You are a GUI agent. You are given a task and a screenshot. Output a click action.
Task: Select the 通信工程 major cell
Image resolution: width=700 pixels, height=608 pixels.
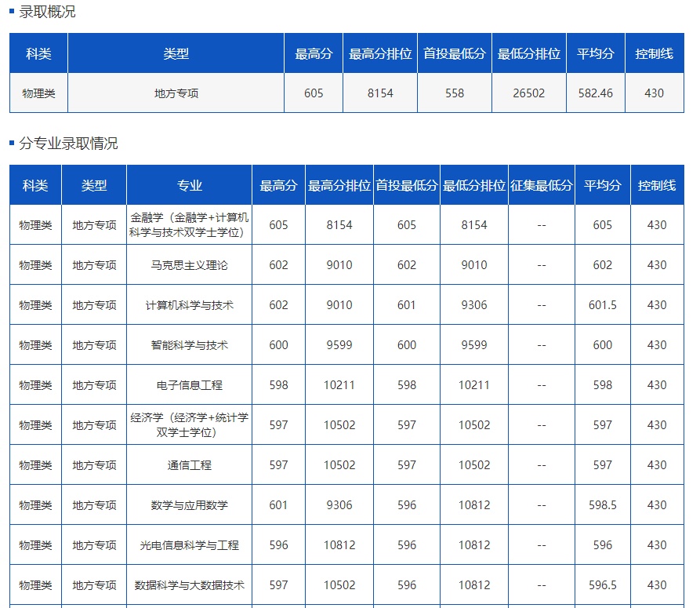click(189, 465)
